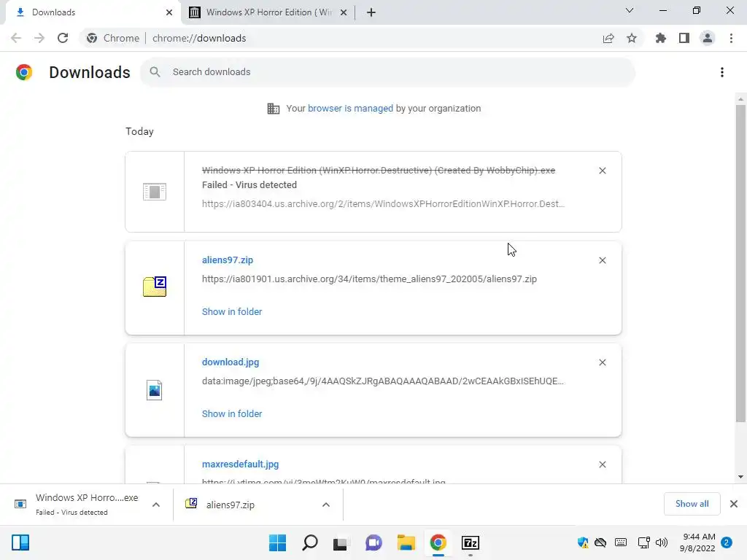The height and width of the screenshot is (560, 747).
Task: Click the aliens97.zip archive.org URL
Action: tap(369, 279)
